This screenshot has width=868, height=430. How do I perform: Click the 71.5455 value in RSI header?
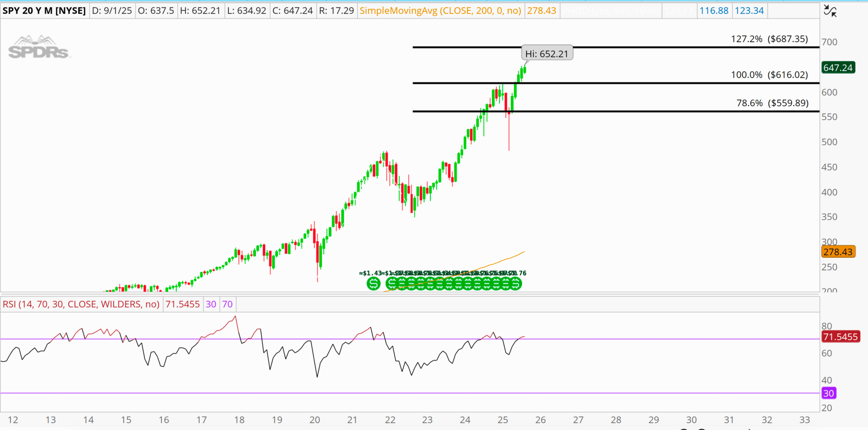183,304
